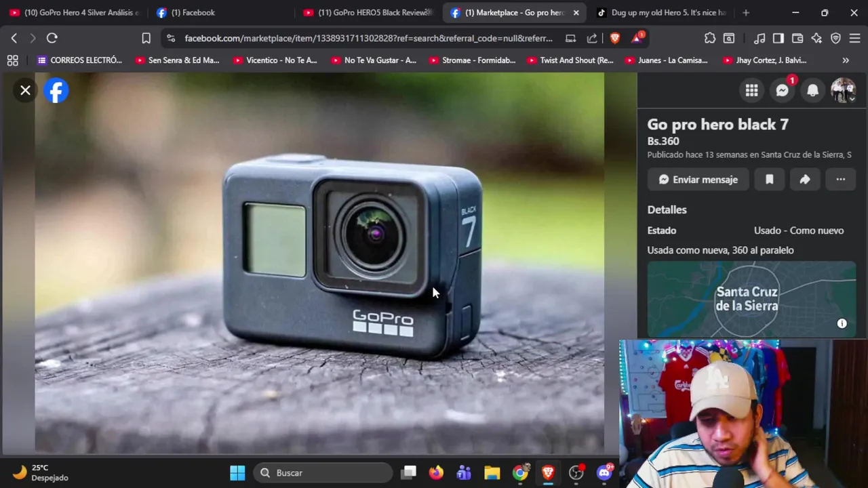Open the Leo AI sparkle icon
Image resolution: width=868 pixels, height=488 pixels.
click(816, 39)
